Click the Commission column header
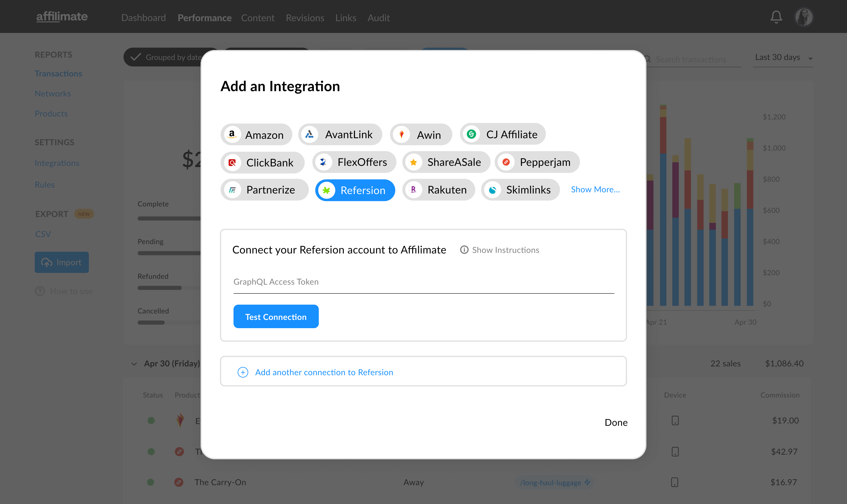 [780, 395]
